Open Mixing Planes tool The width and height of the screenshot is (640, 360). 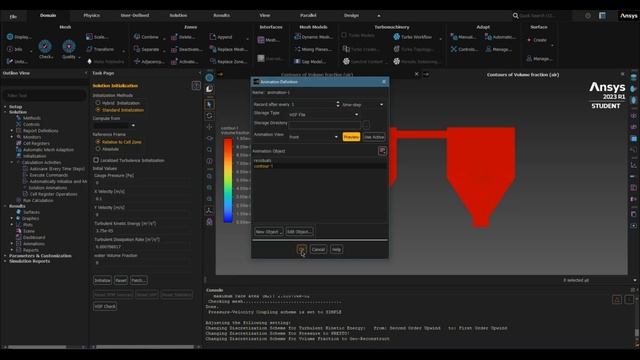point(313,49)
